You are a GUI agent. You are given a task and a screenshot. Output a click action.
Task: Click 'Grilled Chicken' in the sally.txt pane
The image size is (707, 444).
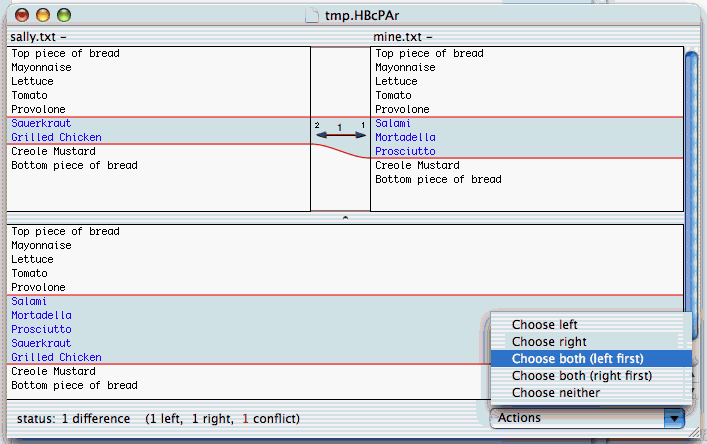[x=56, y=137]
